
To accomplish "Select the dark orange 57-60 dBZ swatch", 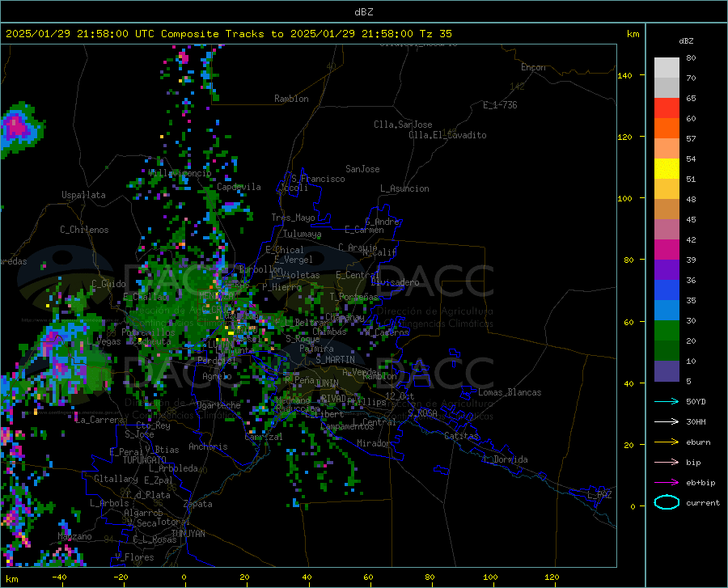I will click(667, 129).
